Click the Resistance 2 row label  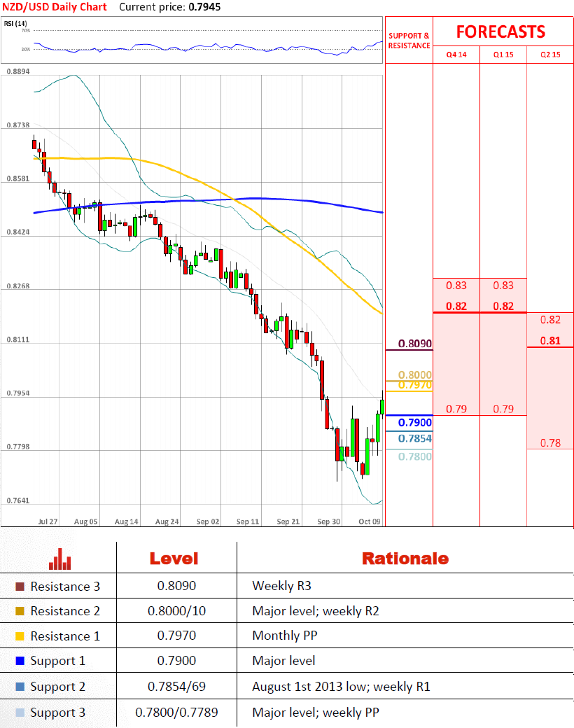[x=65, y=612]
